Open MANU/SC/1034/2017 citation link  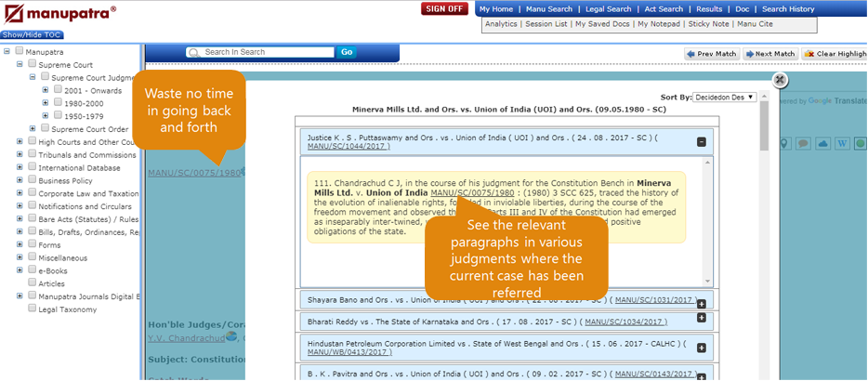pos(626,322)
